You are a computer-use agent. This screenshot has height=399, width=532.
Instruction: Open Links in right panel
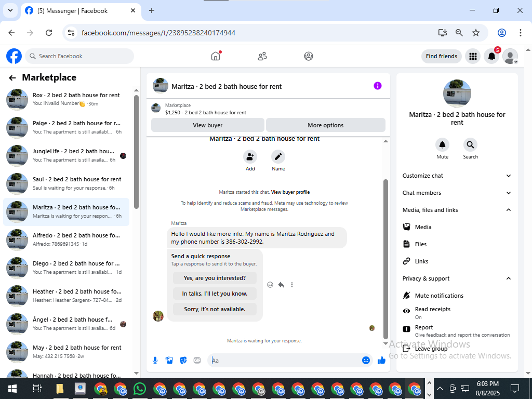tap(457, 261)
